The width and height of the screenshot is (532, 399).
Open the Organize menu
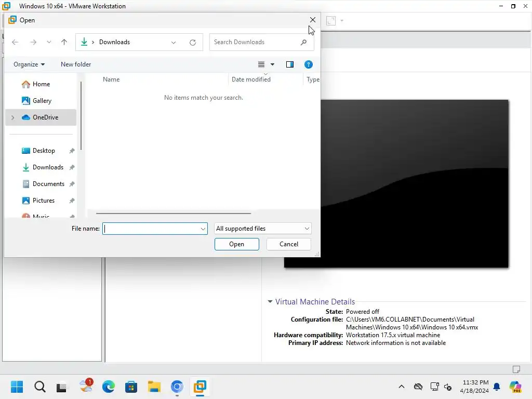[x=29, y=64]
